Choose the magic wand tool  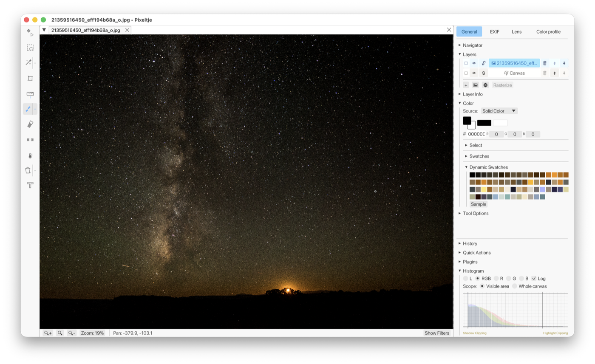pyautogui.click(x=28, y=63)
